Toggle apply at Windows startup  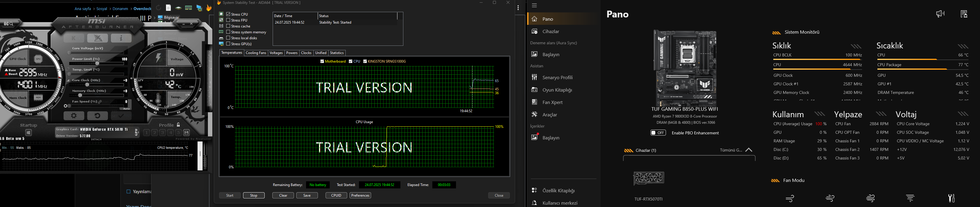click(28, 133)
